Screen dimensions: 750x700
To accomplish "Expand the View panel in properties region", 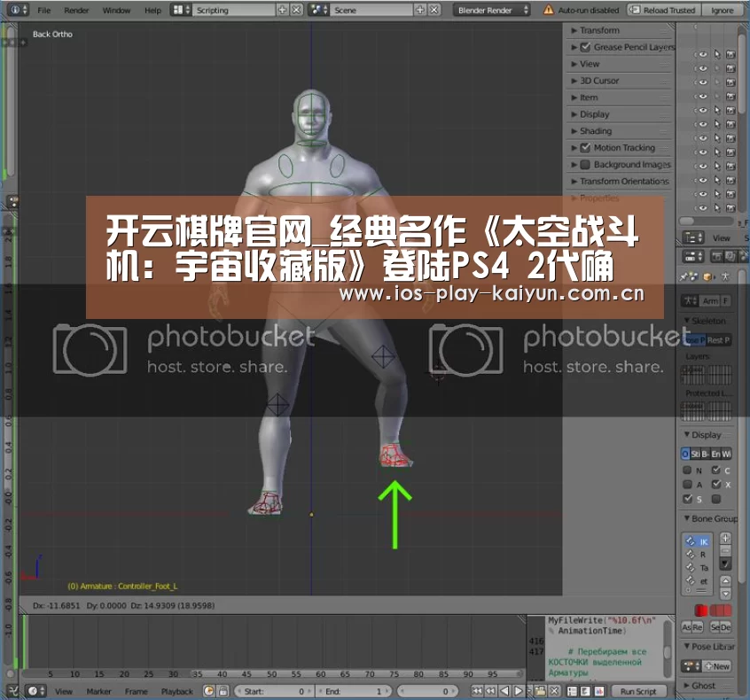I will [621, 64].
